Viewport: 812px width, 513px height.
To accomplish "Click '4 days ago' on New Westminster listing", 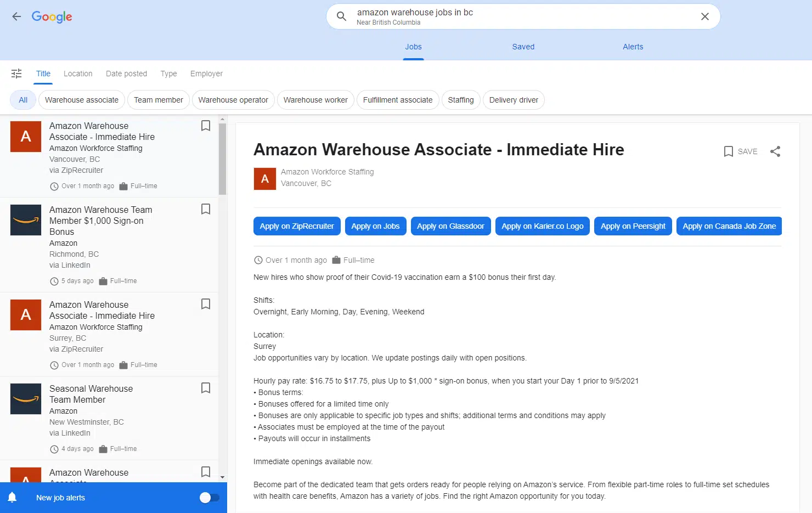I will tap(77, 449).
